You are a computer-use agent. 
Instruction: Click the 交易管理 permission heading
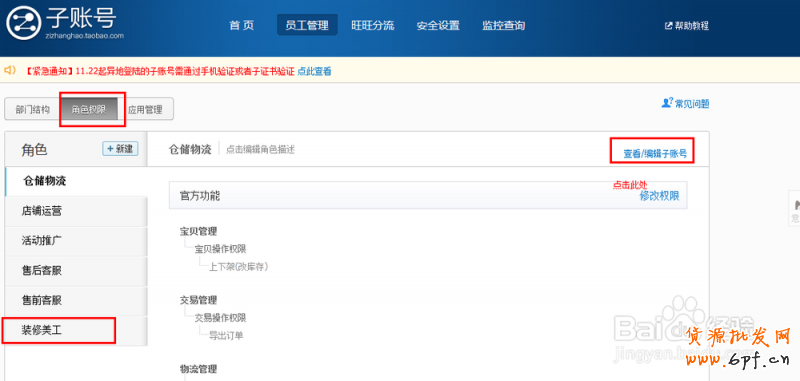pos(198,300)
